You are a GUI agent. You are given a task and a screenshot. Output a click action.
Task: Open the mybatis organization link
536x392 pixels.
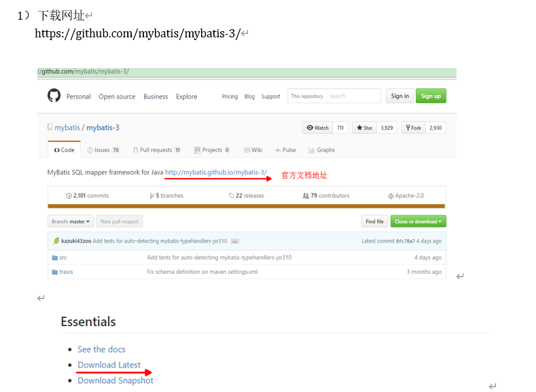67,128
